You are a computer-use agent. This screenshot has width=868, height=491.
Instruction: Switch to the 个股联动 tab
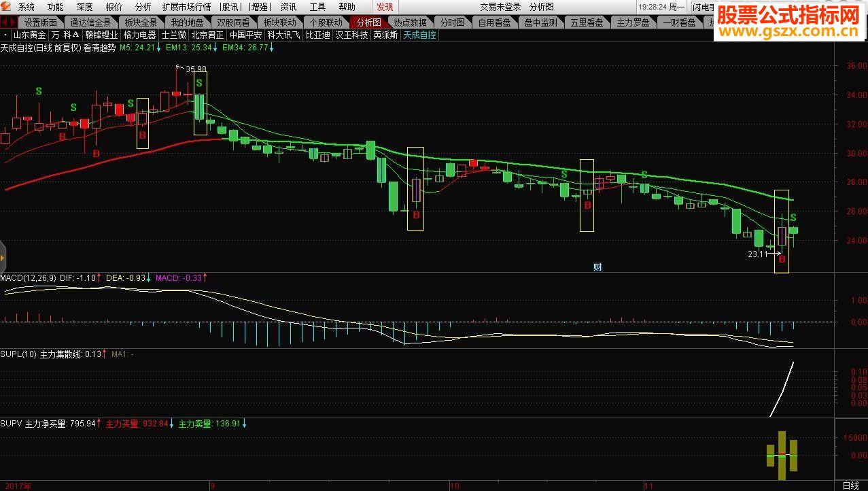(326, 22)
